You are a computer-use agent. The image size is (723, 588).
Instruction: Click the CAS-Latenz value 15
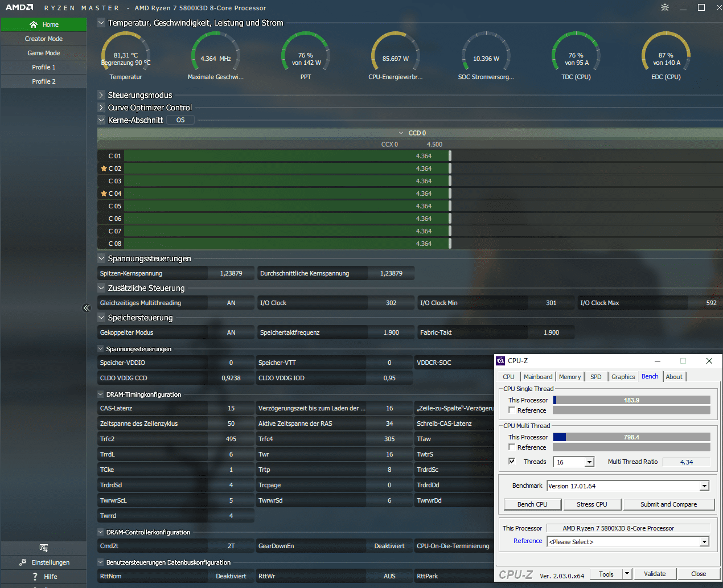point(231,408)
